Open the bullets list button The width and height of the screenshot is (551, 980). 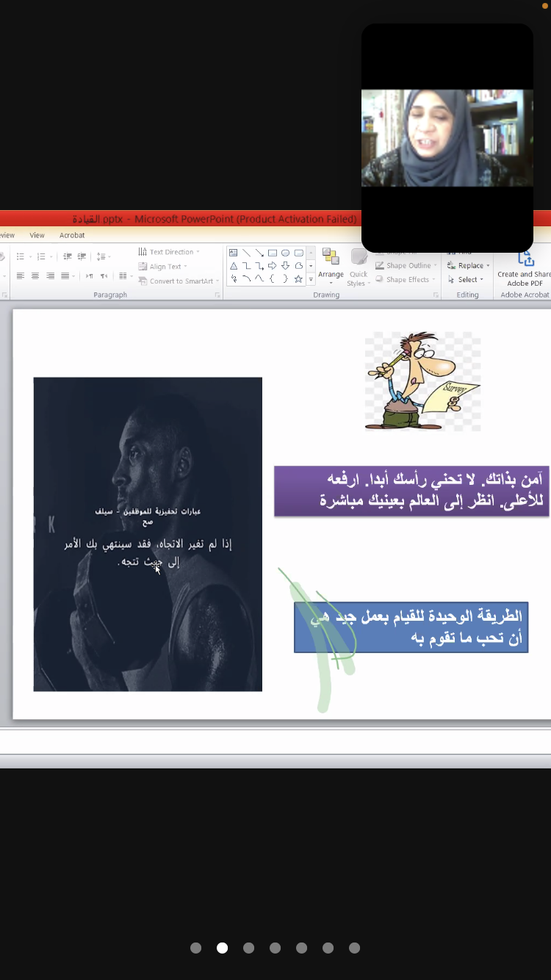23,256
